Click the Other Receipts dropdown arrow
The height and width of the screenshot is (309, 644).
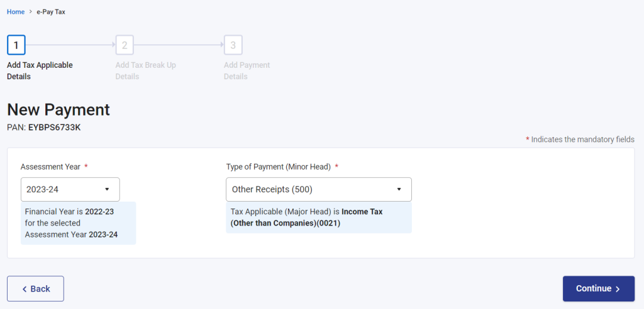tap(398, 189)
